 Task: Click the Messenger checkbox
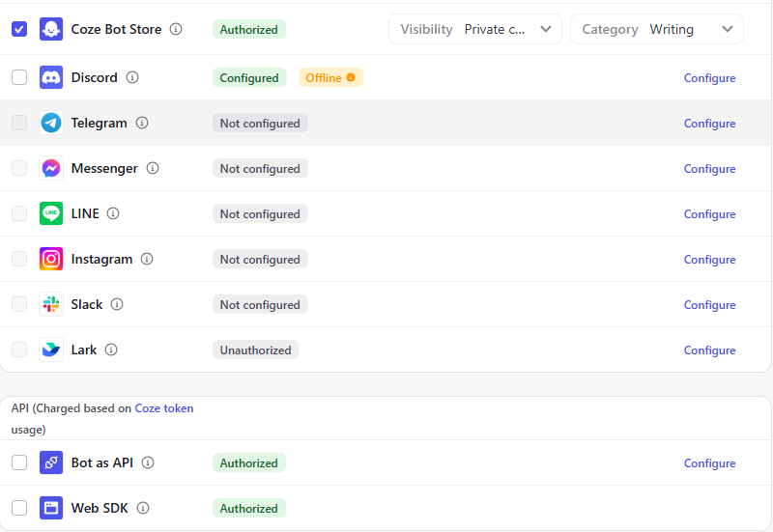19,168
